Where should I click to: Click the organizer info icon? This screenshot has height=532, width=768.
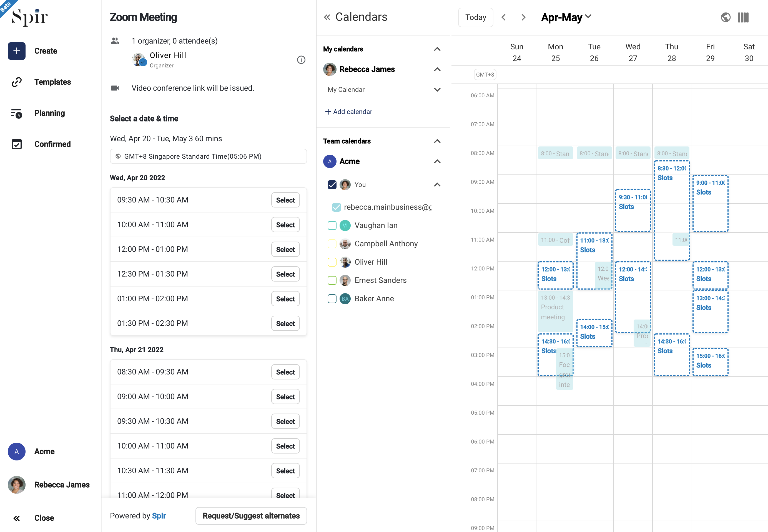(301, 60)
